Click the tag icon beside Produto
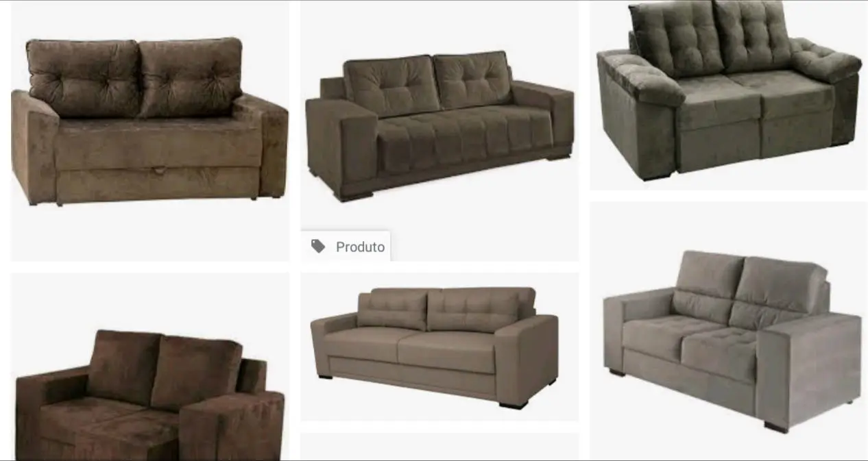Image resolution: width=868 pixels, height=461 pixels. tap(318, 247)
